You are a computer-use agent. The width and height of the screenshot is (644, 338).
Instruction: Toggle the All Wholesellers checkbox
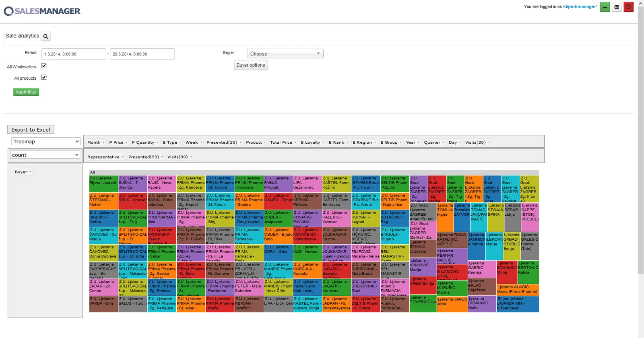point(44,66)
